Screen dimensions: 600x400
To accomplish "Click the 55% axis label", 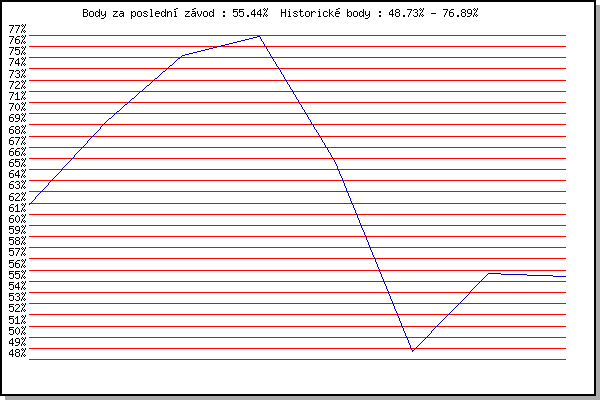I will tap(17, 275).
